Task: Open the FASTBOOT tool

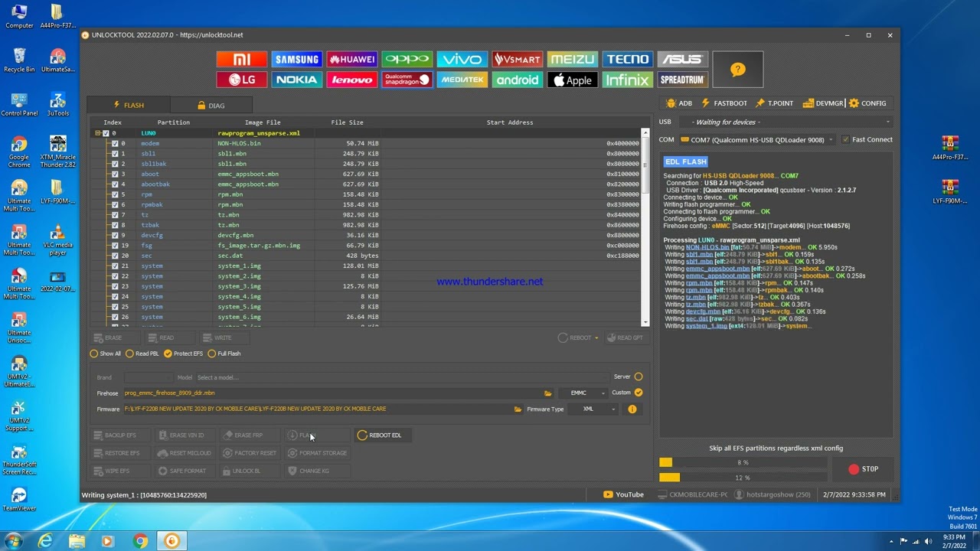Action: tap(724, 103)
